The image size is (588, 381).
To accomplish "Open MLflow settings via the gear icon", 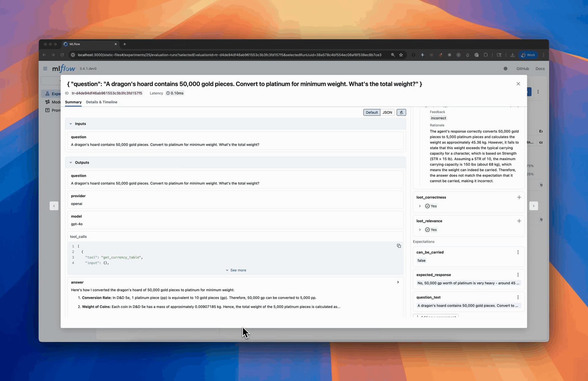I will click(506, 69).
